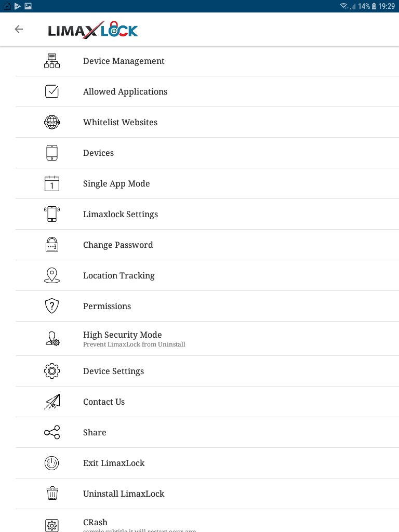Open the Devices menu entry

pos(207,153)
